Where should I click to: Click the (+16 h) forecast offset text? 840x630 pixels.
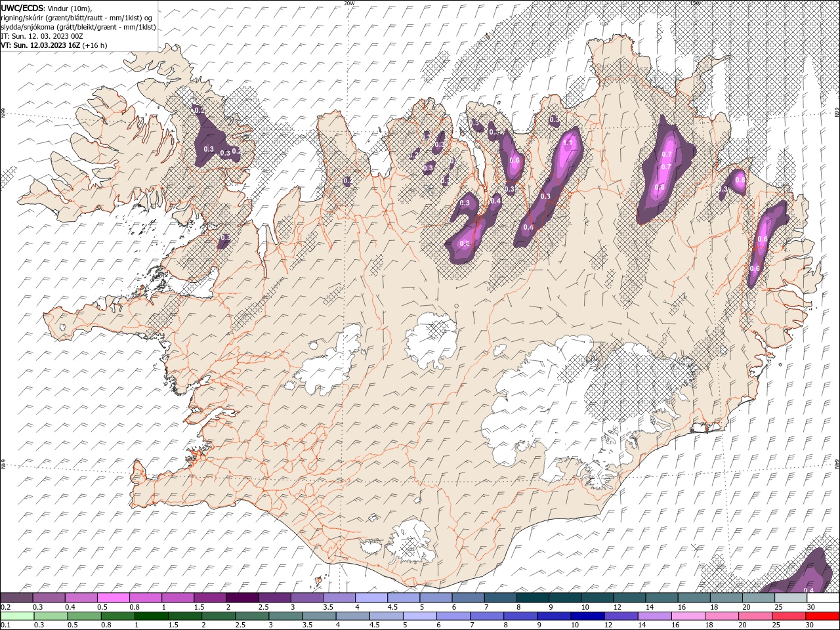[95, 45]
